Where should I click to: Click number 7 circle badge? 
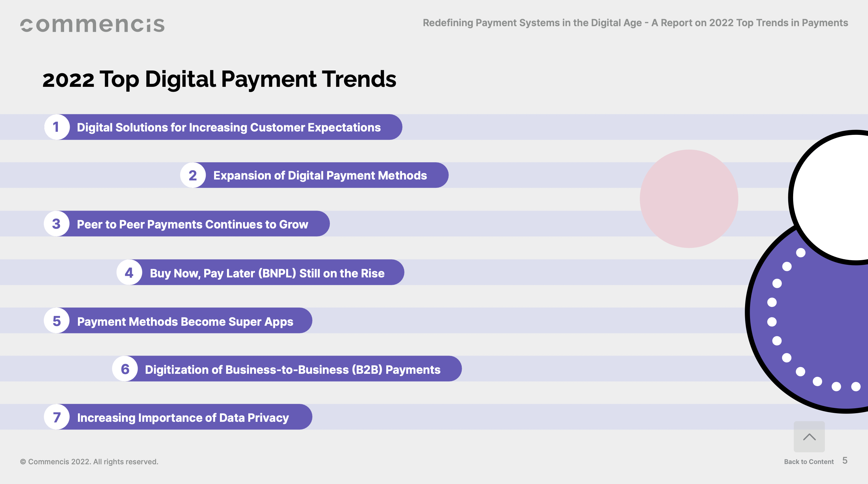(x=57, y=417)
